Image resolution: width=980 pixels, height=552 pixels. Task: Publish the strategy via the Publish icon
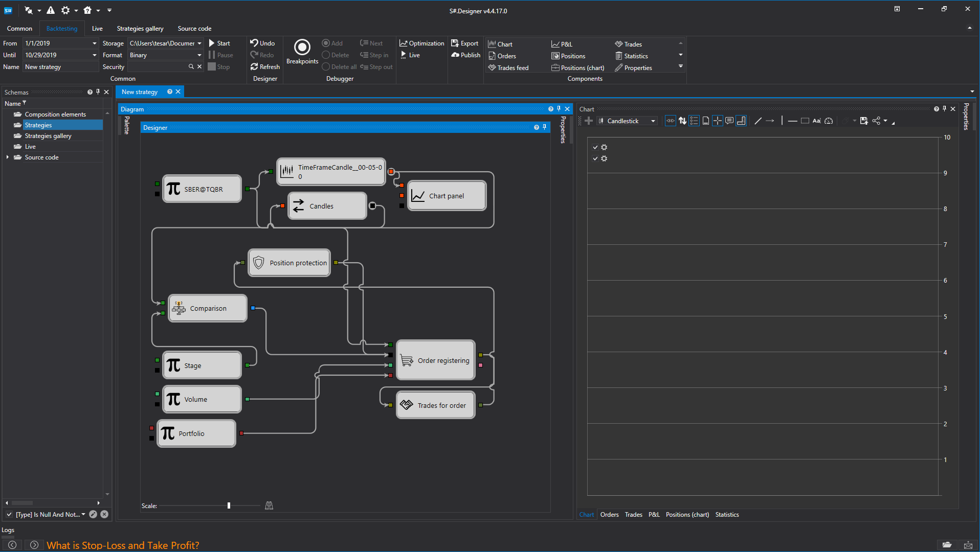pos(455,55)
